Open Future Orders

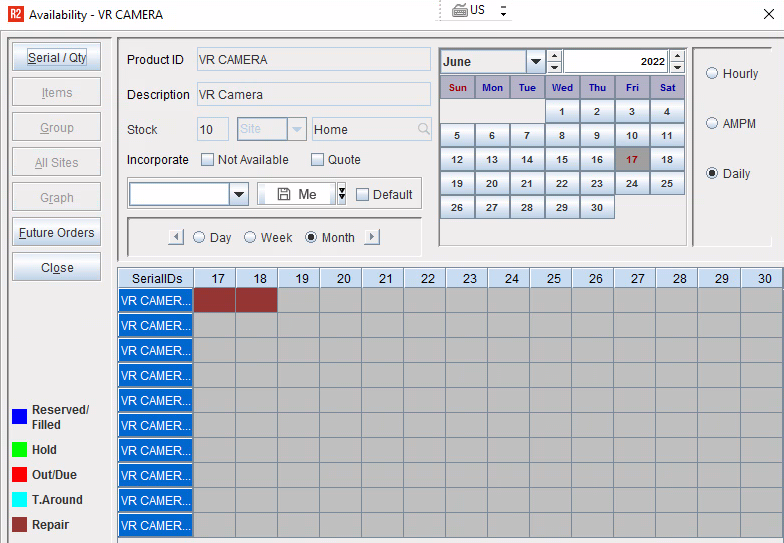pyautogui.click(x=57, y=233)
